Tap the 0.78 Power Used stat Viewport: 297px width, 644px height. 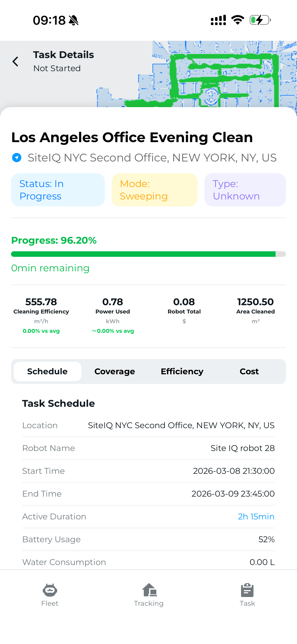point(113,316)
